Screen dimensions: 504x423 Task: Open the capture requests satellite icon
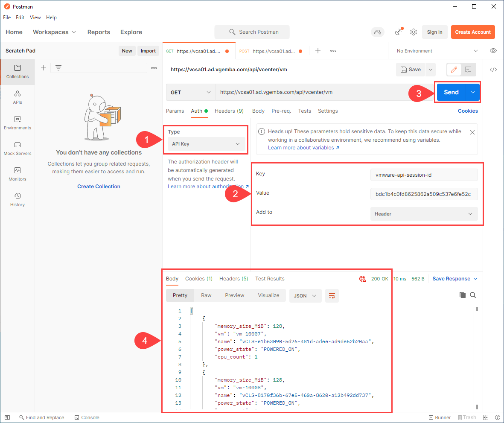(x=399, y=32)
